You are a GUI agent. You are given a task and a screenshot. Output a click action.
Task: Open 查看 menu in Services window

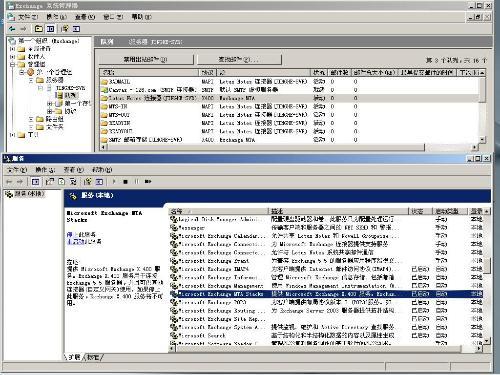74,170
